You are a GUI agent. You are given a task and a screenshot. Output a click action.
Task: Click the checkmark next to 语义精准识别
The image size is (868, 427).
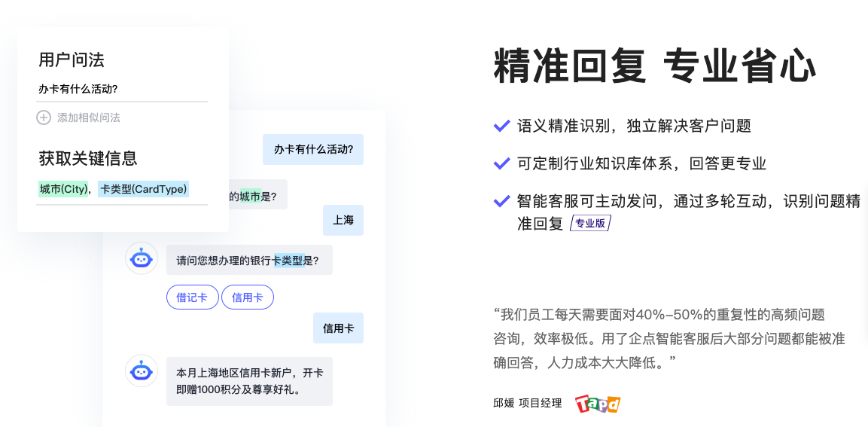tap(501, 126)
